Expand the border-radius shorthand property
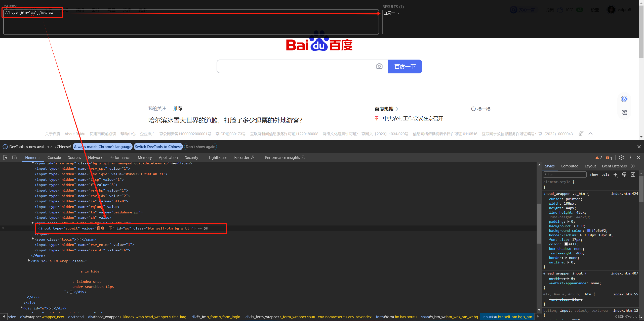Screen dimensions: 644x321 click(581, 235)
